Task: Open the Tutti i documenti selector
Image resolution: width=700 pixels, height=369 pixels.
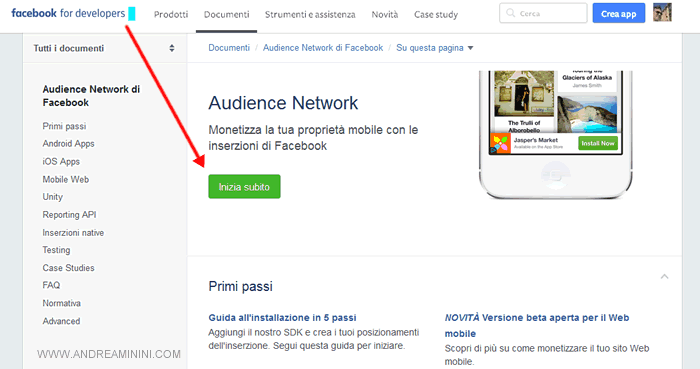Action: (x=104, y=48)
